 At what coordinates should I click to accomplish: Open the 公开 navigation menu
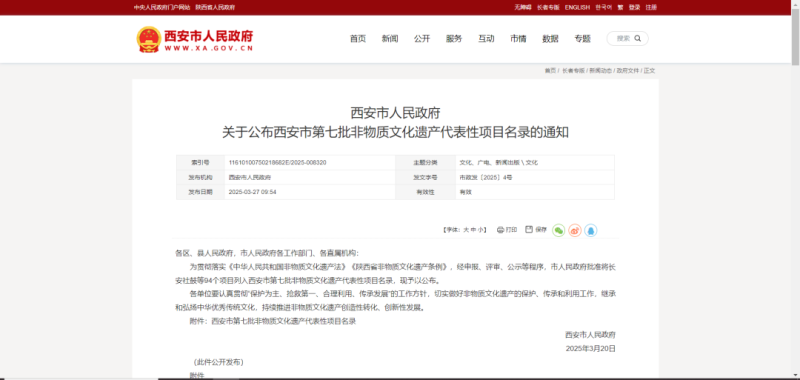[x=422, y=39]
